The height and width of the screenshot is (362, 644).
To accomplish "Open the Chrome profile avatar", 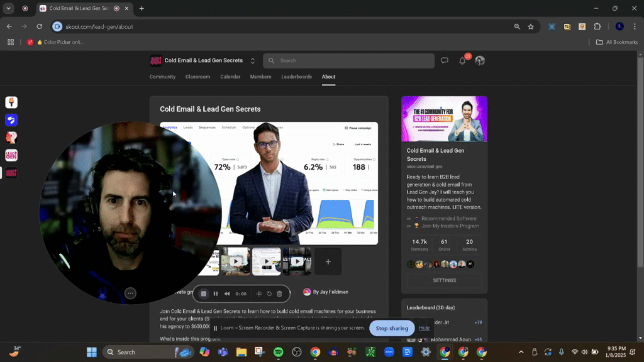I will point(619,26).
